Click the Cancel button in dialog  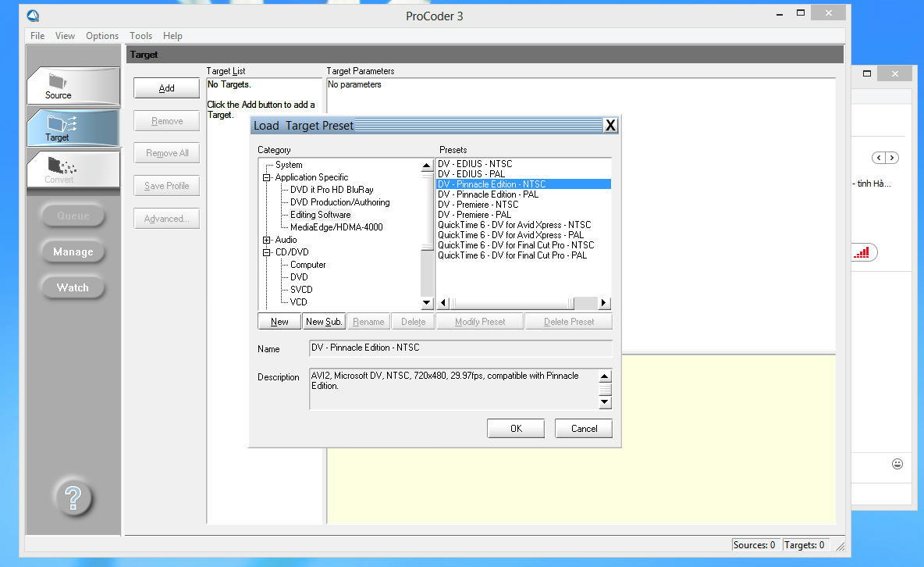583,428
